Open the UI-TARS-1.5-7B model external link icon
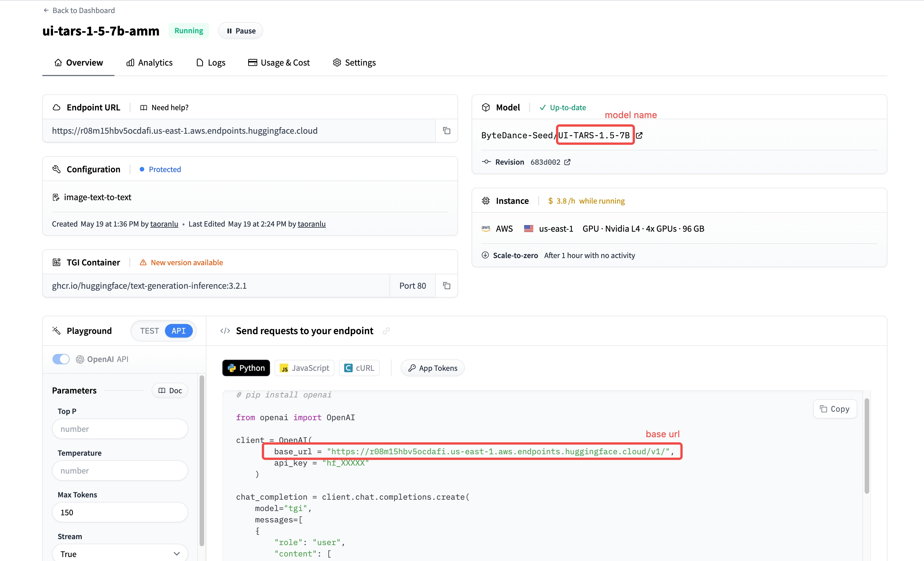The width and height of the screenshot is (924, 561). tap(639, 135)
